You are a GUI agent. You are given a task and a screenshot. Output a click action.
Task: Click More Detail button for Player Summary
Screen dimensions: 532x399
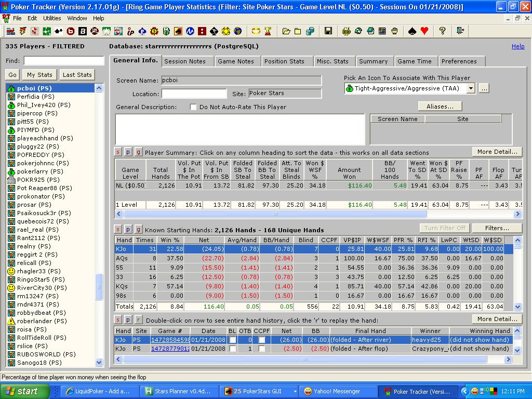tap(497, 152)
